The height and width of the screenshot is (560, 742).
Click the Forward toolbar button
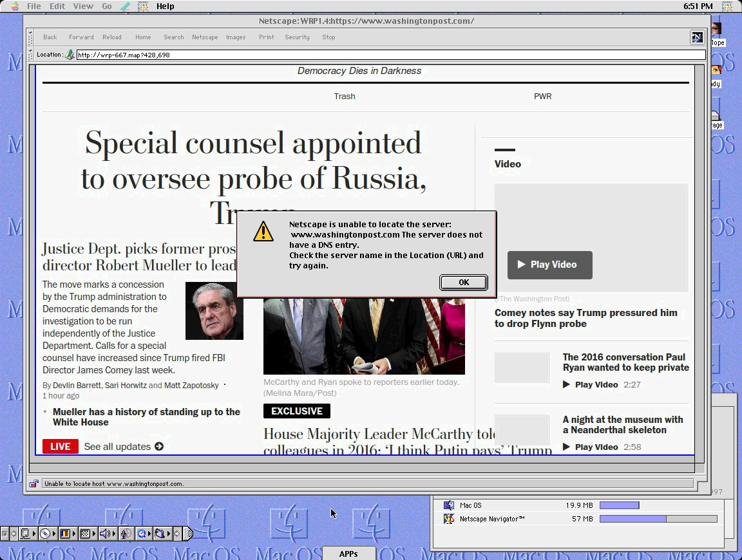tap(81, 37)
